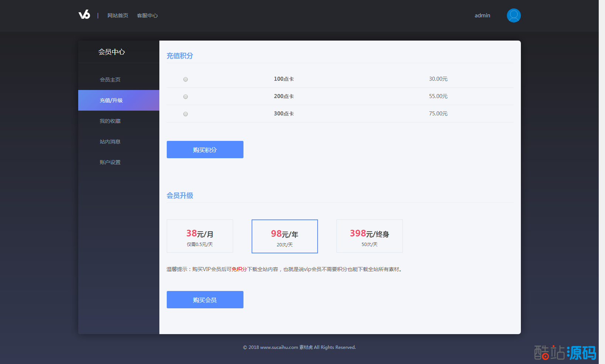Click the V6 site logo

tap(84, 15)
